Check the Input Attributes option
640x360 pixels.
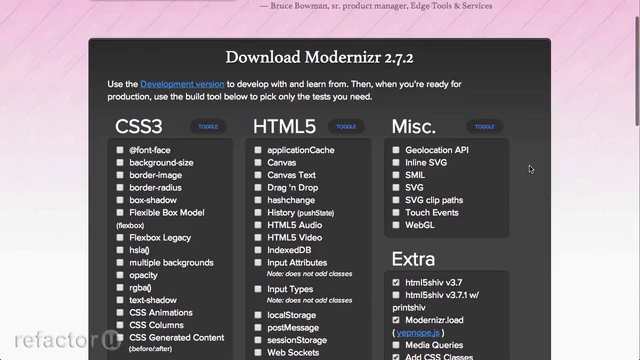click(x=258, y=262)
